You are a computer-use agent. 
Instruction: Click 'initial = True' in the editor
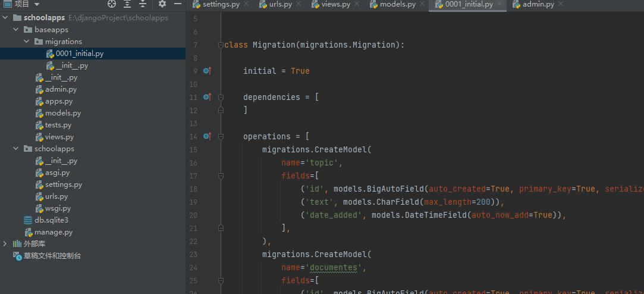tap(277, 71)
